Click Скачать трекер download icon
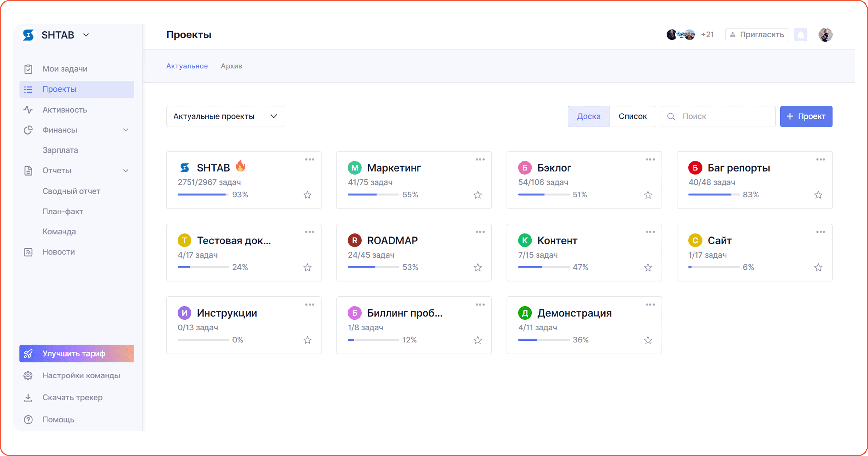The image size is (868, 456). pos(28,398)
